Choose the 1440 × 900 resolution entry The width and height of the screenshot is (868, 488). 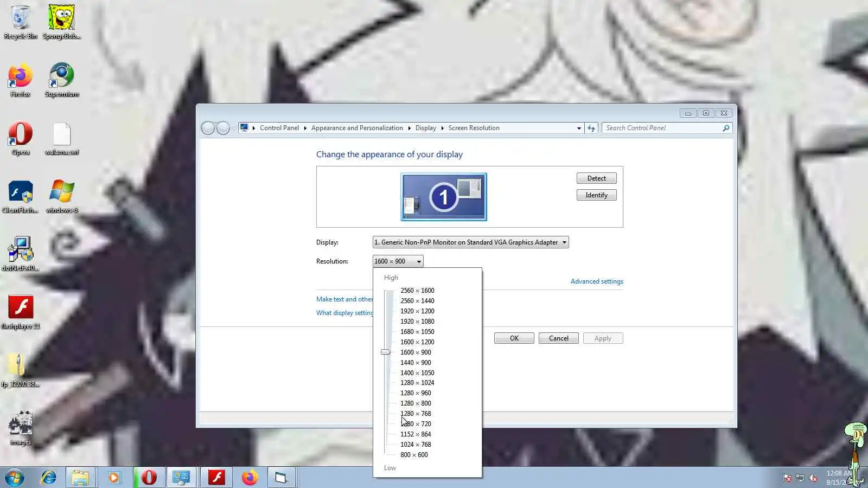pyautogui.click(x=416, y=363)
